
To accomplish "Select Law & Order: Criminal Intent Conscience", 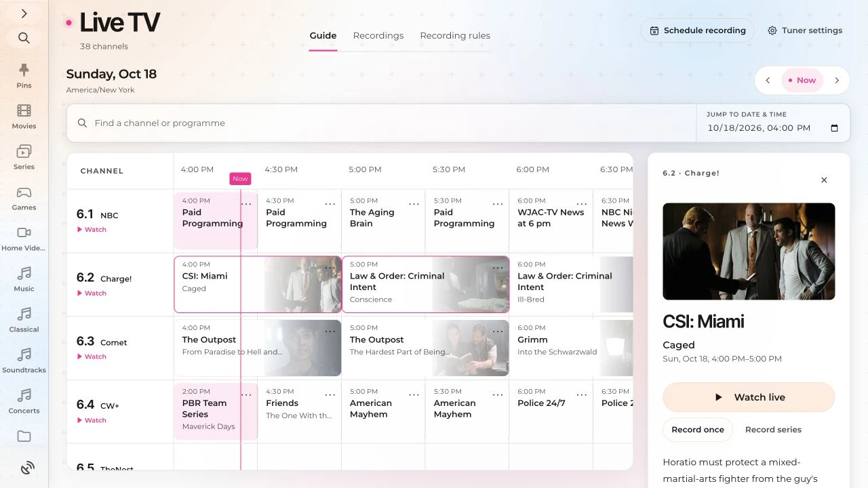I will (x=425, y=284).
